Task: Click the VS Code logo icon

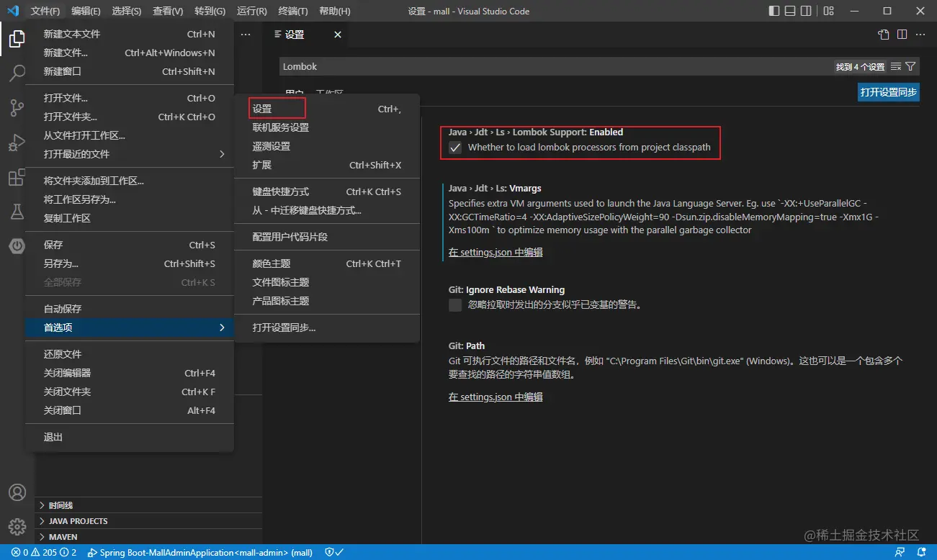Action: (12, 11)
